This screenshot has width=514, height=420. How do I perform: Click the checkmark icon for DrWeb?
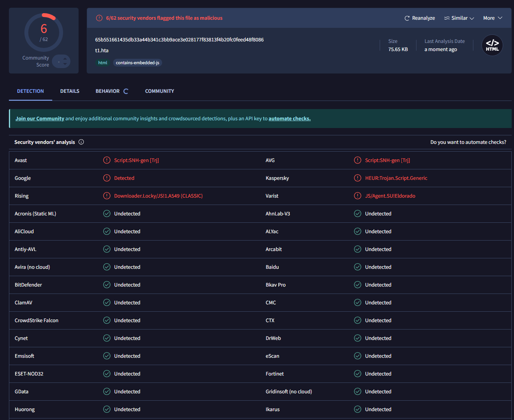tap(358, 338)
